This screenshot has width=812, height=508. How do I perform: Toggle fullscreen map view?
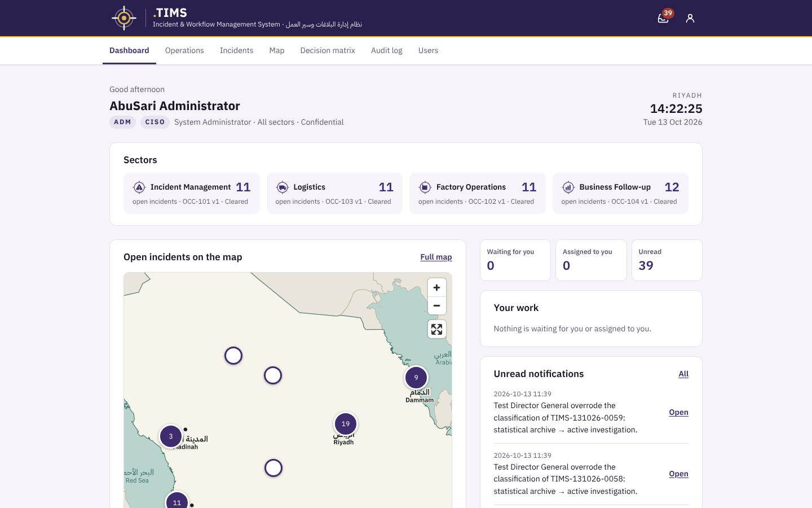tap(436, 329)
